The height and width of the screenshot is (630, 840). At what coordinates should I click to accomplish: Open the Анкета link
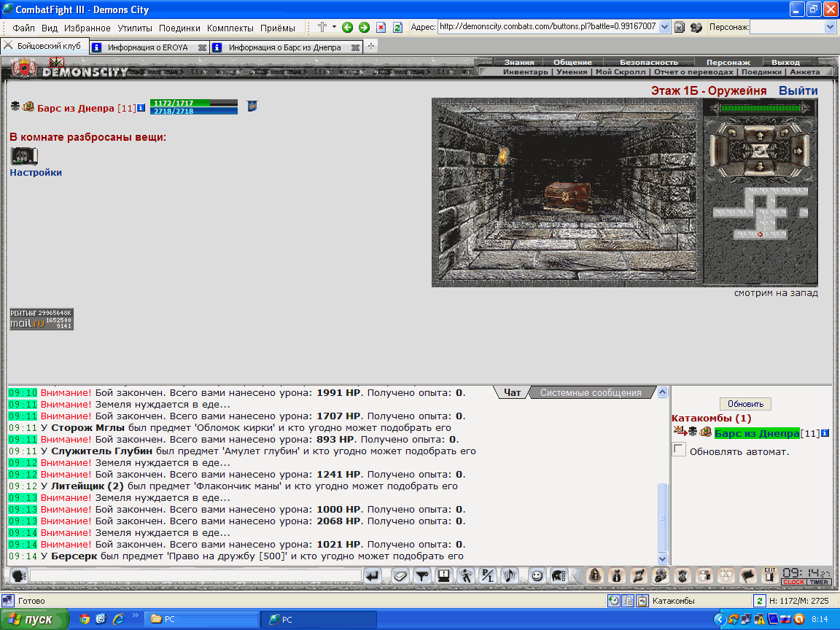point(805,71)
